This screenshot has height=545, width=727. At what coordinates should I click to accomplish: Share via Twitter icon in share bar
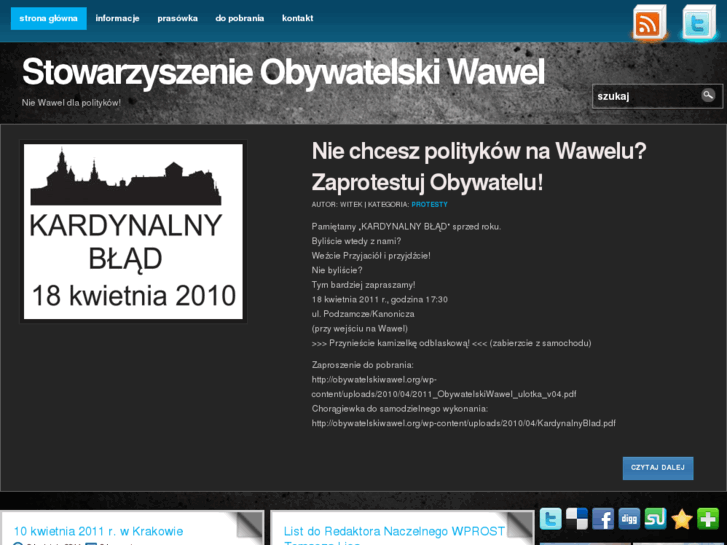(x=550, y=519)
